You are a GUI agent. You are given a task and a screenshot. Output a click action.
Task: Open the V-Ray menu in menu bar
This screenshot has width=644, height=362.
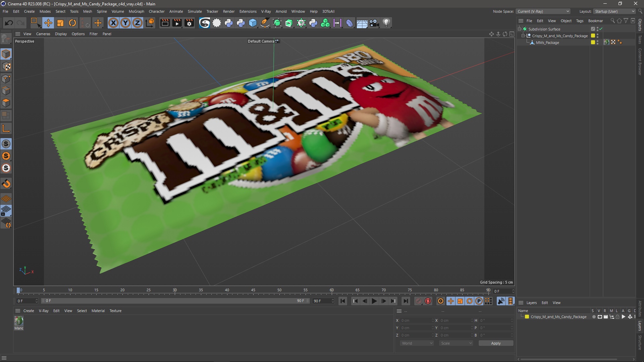[x=266, y=11]
